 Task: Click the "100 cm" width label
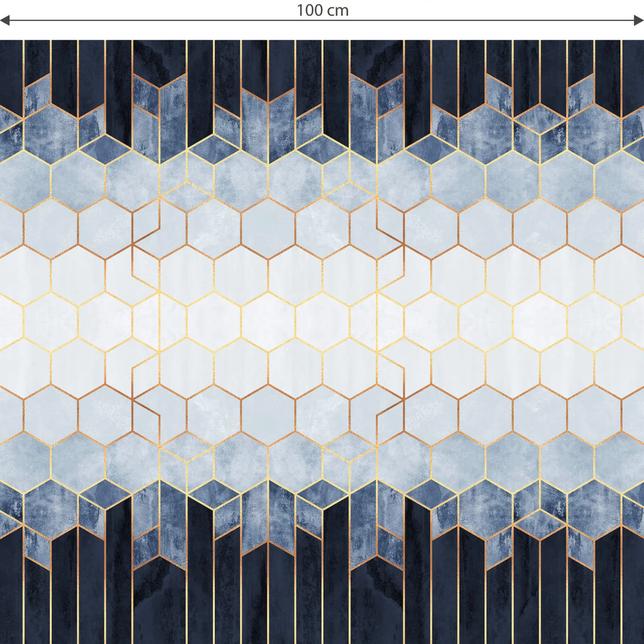pyautogui.click(x=322, y=10)
